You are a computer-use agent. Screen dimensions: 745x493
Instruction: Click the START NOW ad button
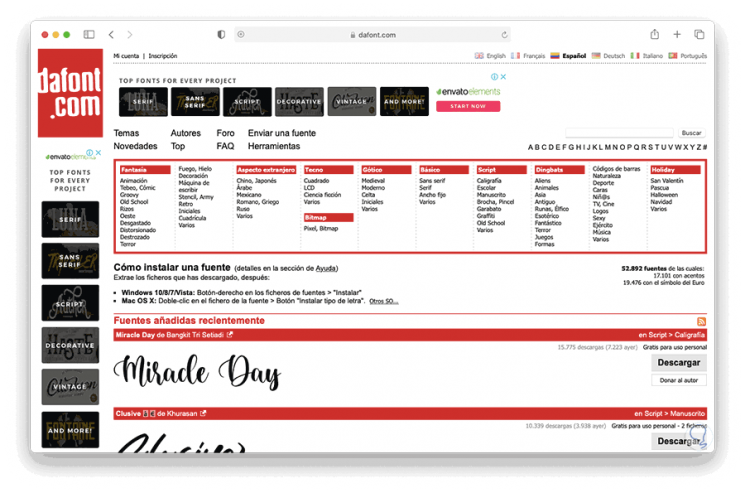click(468, 106)
